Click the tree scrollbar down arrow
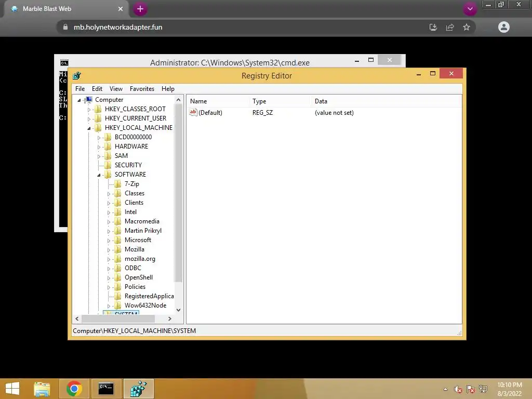The image size is (532, 399). [x=179, y=310]
